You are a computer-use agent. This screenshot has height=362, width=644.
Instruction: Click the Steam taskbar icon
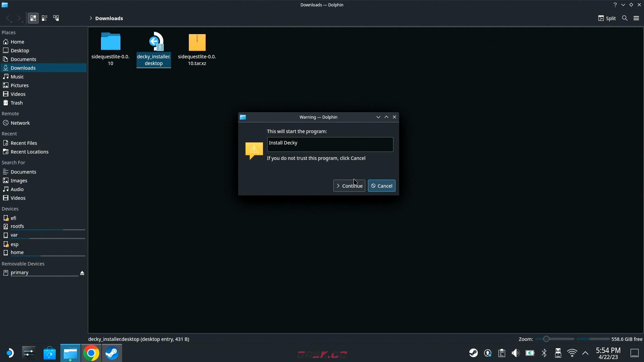click(x=111, y=353)
